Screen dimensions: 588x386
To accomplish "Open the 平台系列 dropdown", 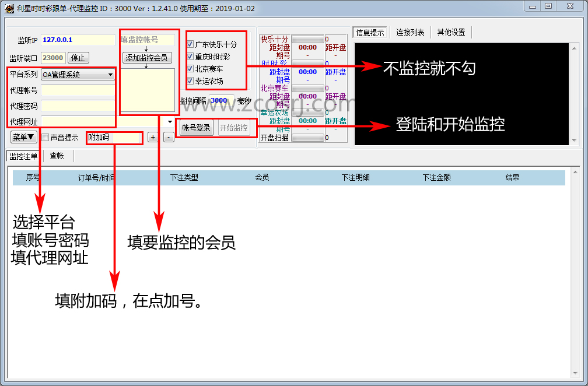I will [x=110, y=75].
